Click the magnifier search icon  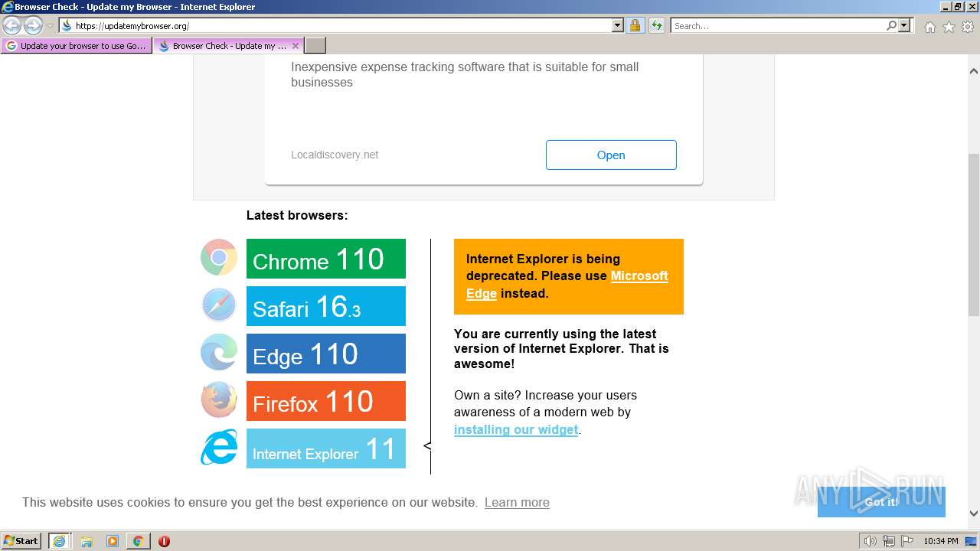[x=891, y=26]
